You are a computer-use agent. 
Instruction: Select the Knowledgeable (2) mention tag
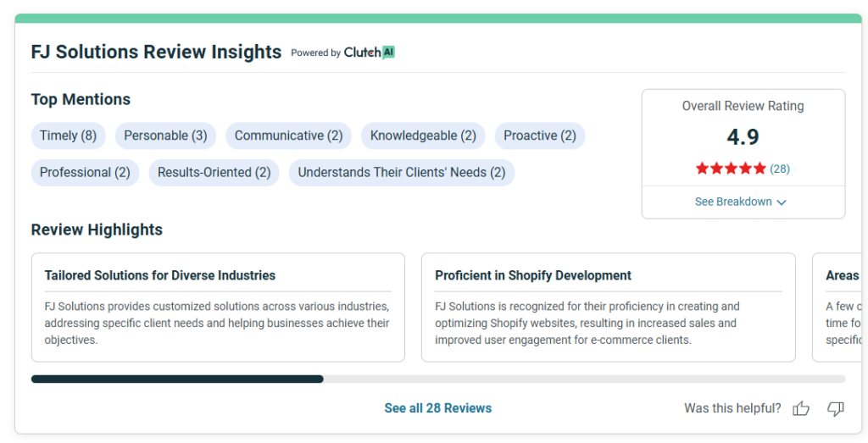[x=423, y=136]
